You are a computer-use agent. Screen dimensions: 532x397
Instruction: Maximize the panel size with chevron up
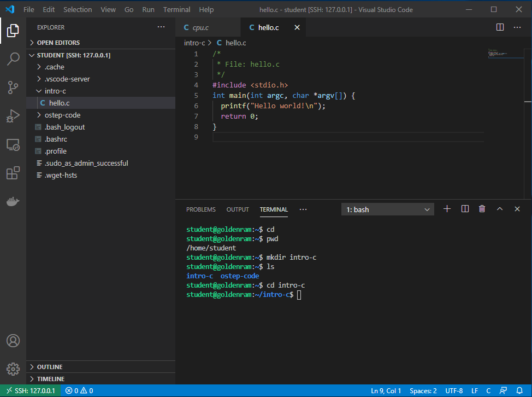[x=500, y=209]
